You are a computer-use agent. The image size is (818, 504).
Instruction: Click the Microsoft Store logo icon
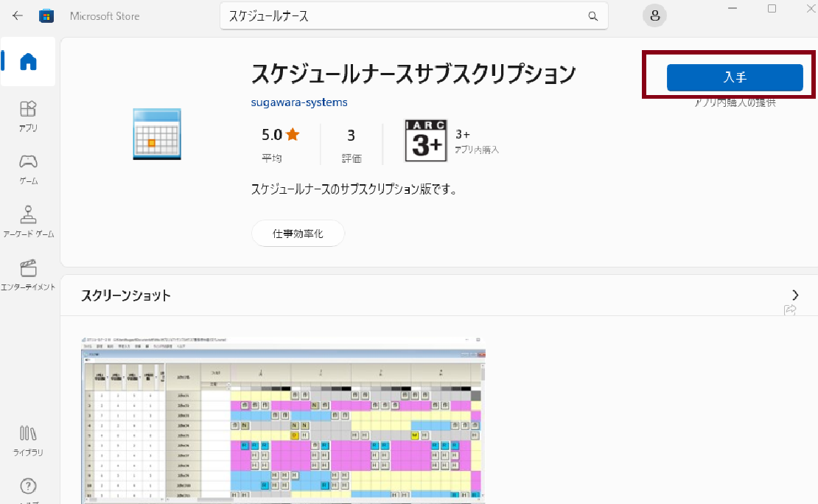point(46,16)
